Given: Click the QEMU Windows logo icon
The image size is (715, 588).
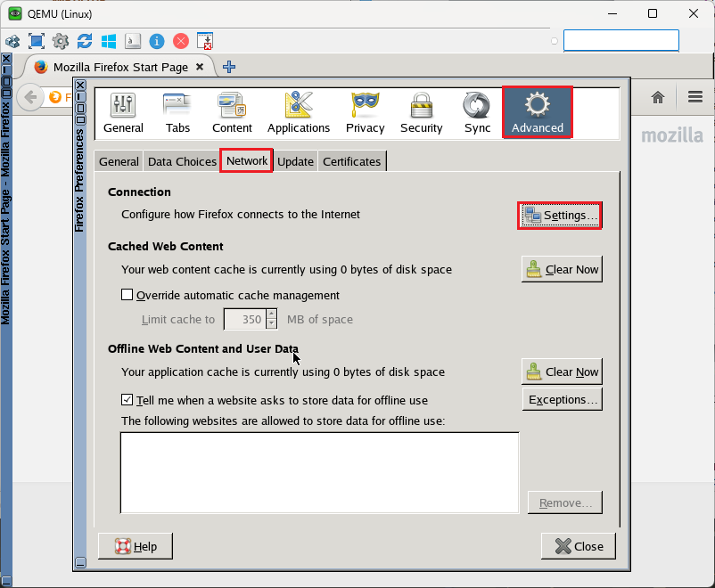Looking at the screenshot, I should 109,41.
